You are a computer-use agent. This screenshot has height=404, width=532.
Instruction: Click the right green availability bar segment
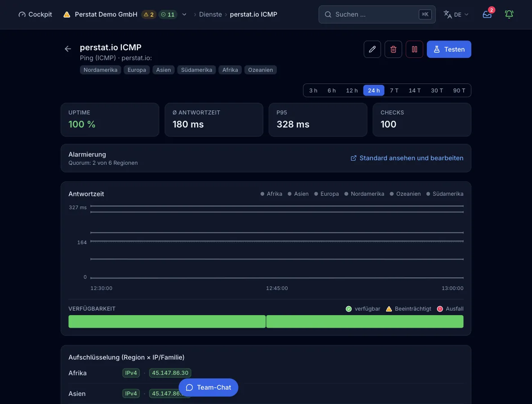[365, 321]
